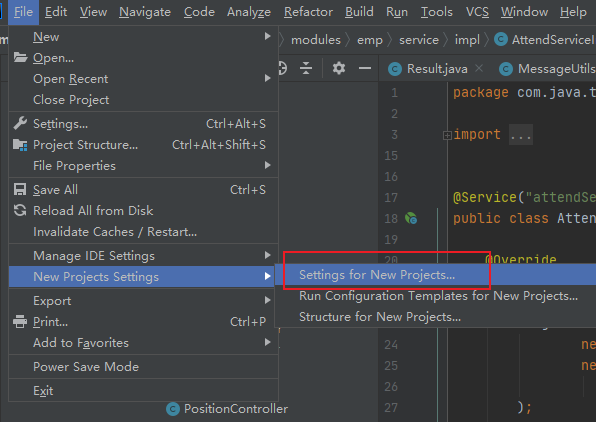Click the gutter implementation icon on line 18

(411, 218)
